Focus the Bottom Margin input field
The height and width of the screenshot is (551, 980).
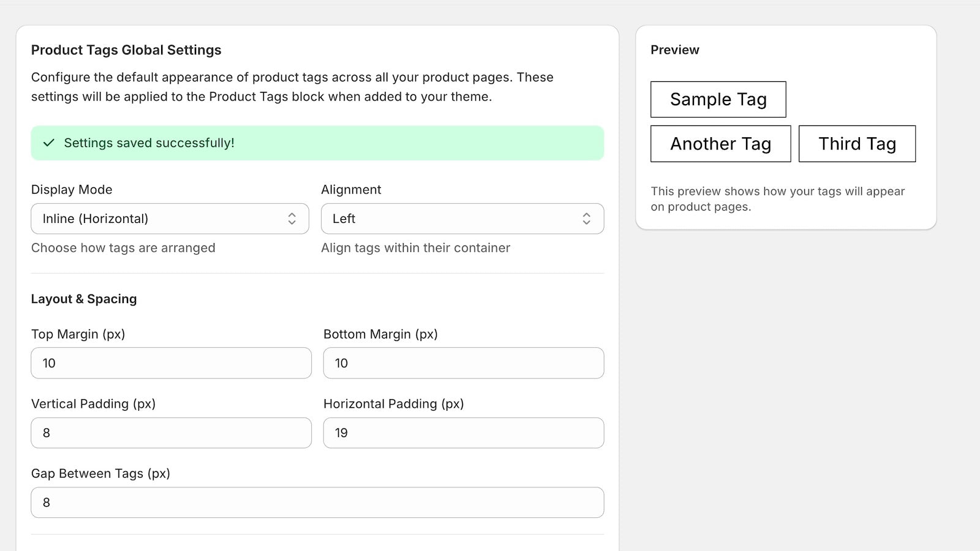[463, 363]
